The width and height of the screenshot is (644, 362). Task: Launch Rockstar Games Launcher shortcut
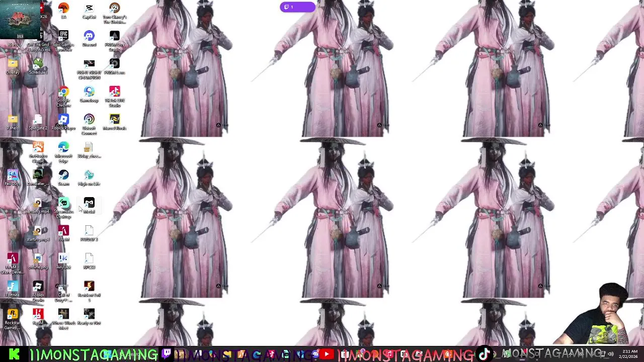click(13, 319)
